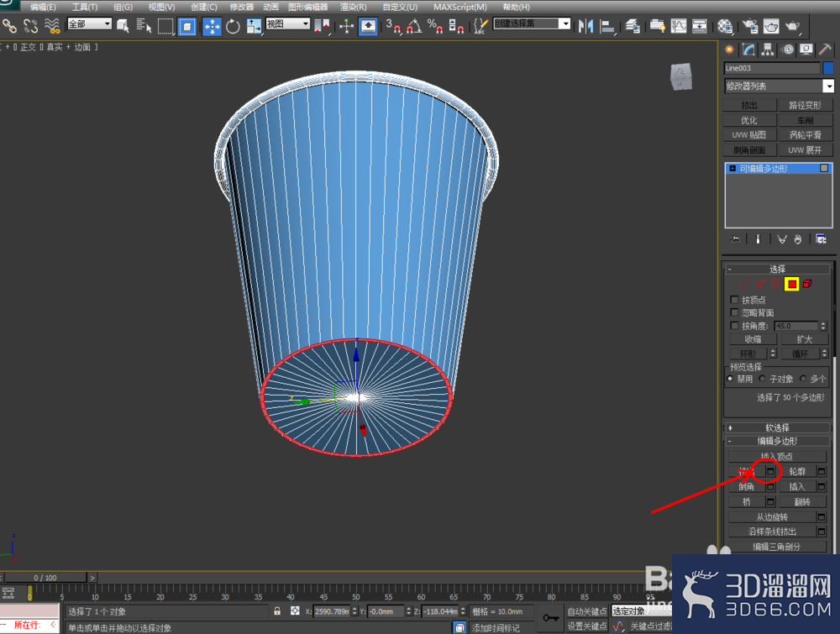Select 多个 preview radio button
The image size is (840, 634).
[x=802, y=379]
